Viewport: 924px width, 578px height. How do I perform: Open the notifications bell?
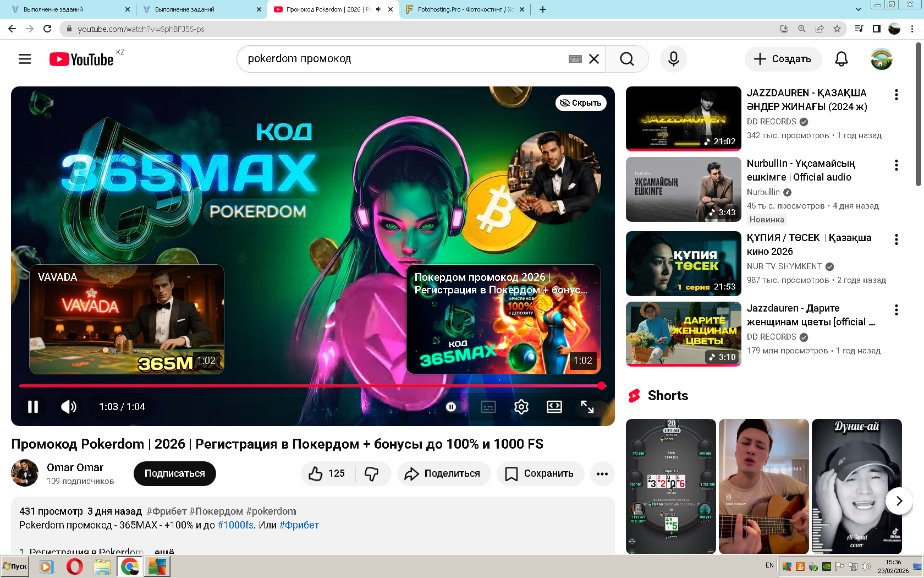click(x=842, y=59)
